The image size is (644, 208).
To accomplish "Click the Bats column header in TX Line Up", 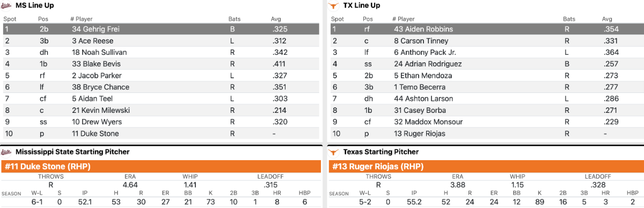I will 569,19.
